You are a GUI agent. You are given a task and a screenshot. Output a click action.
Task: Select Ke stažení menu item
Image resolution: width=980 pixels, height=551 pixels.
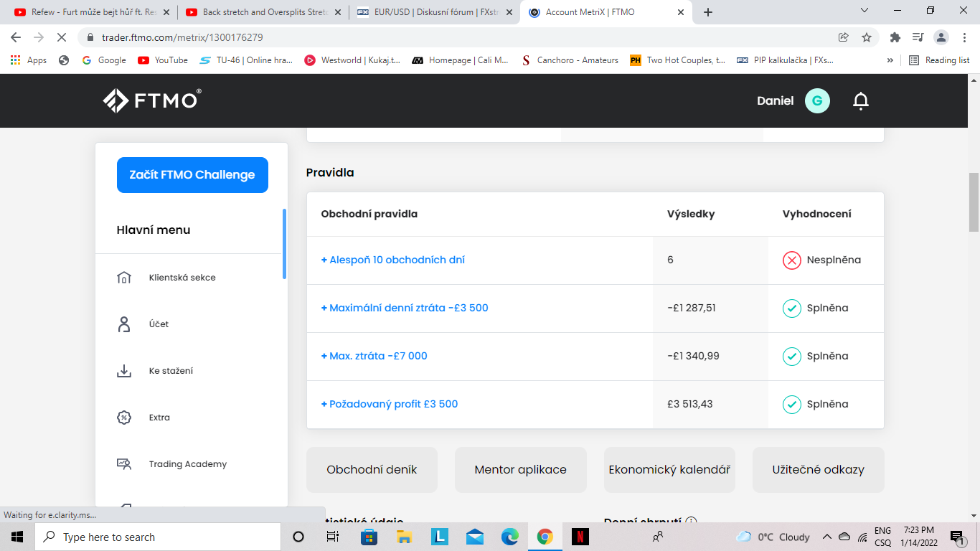tap(171, 371)
